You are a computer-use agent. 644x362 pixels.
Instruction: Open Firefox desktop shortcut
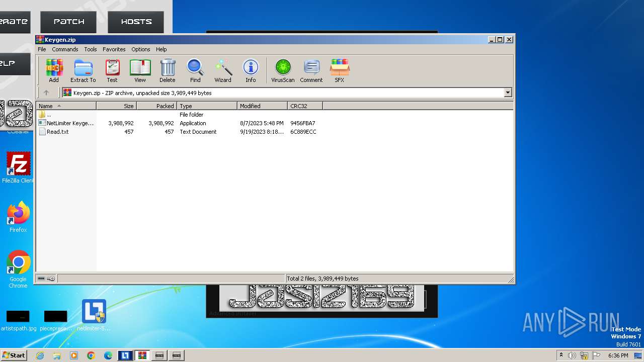[x=18, y=217]
